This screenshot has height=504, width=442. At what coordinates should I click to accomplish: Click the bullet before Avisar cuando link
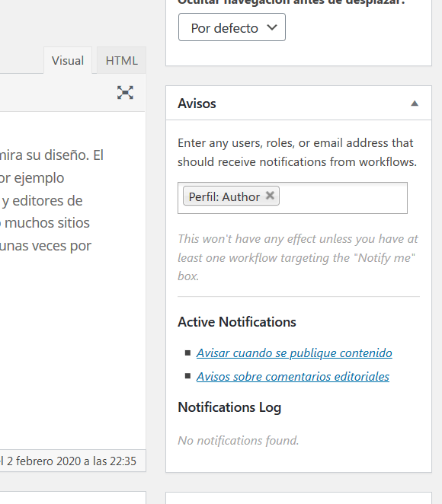(188, 353)
